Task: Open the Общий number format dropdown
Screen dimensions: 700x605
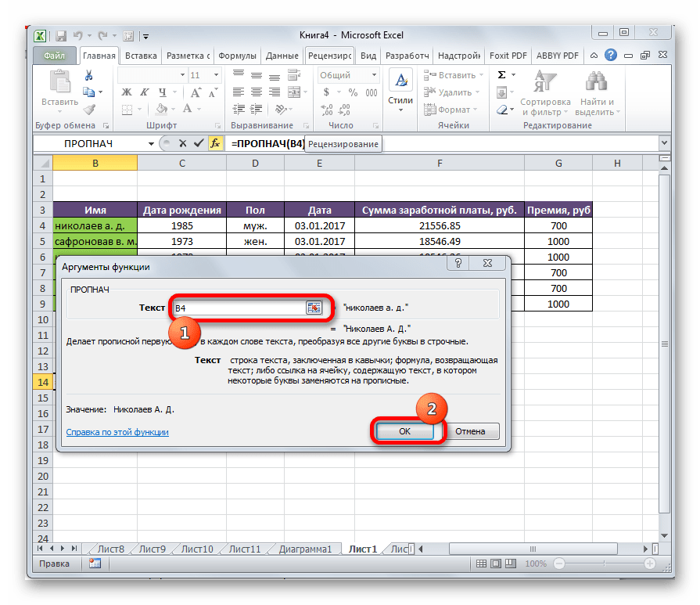Action: (x=375, y=75)
